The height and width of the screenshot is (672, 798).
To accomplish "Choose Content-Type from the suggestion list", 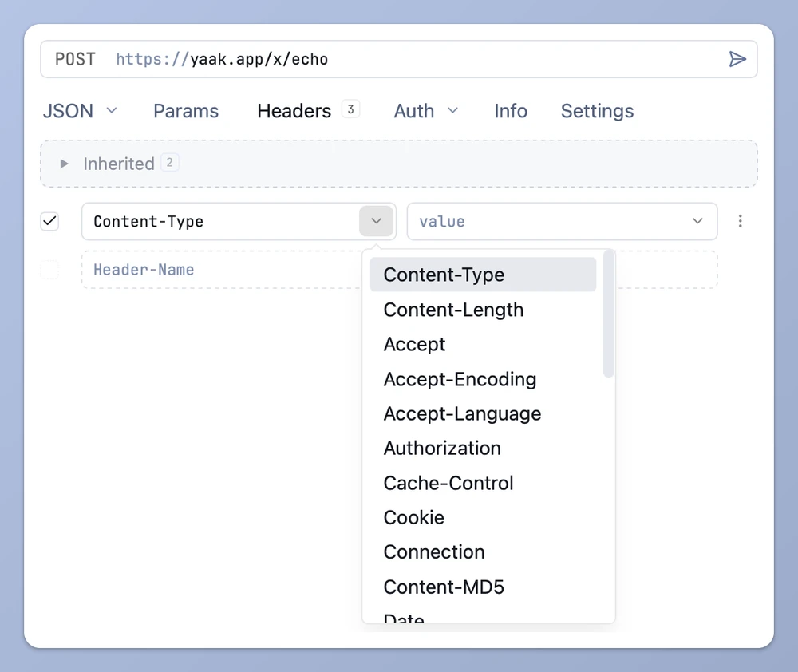I will tap(483, 275).
